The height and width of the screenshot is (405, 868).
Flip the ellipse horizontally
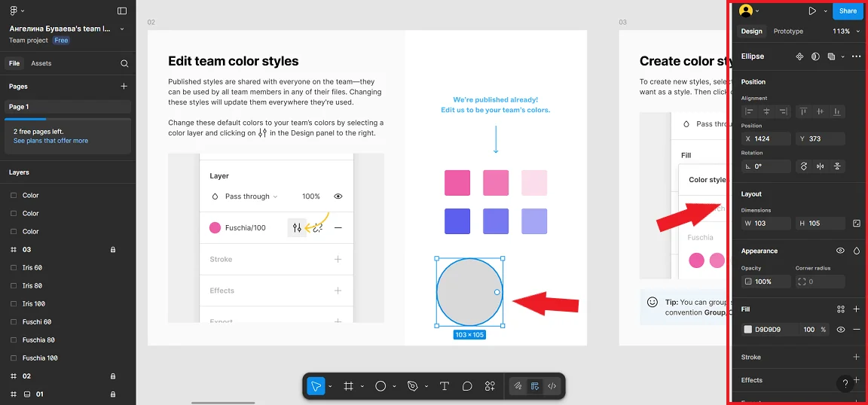(821, 166)
